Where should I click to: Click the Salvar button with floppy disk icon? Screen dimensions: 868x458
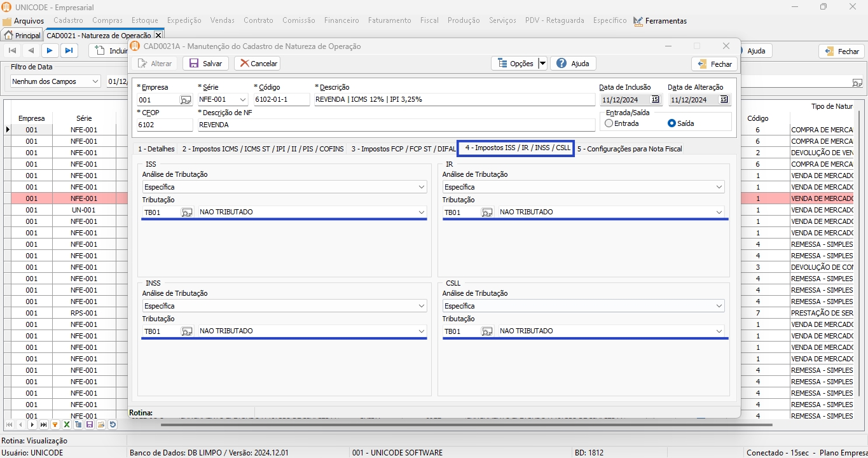pos(206,64)
